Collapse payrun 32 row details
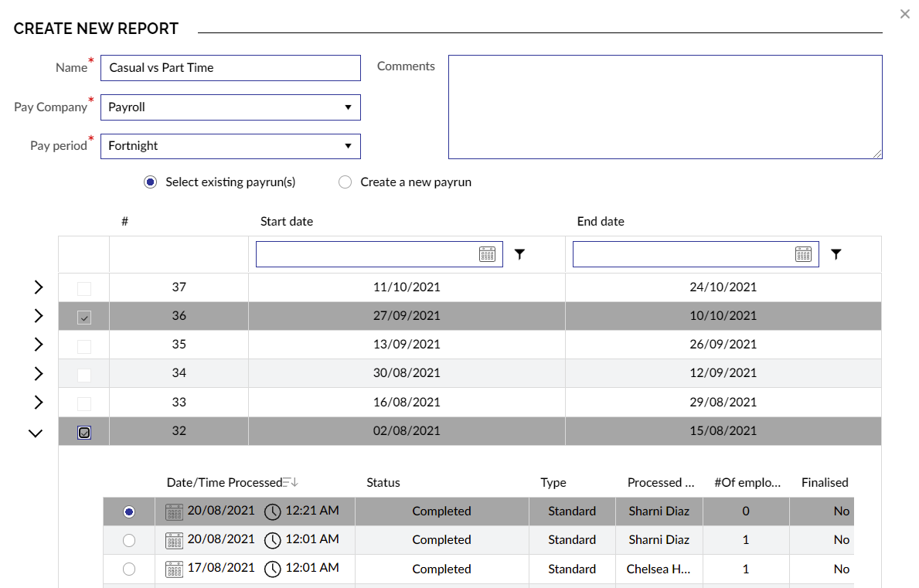The height and width of the screenshot is (588, 919). point(36,433)
